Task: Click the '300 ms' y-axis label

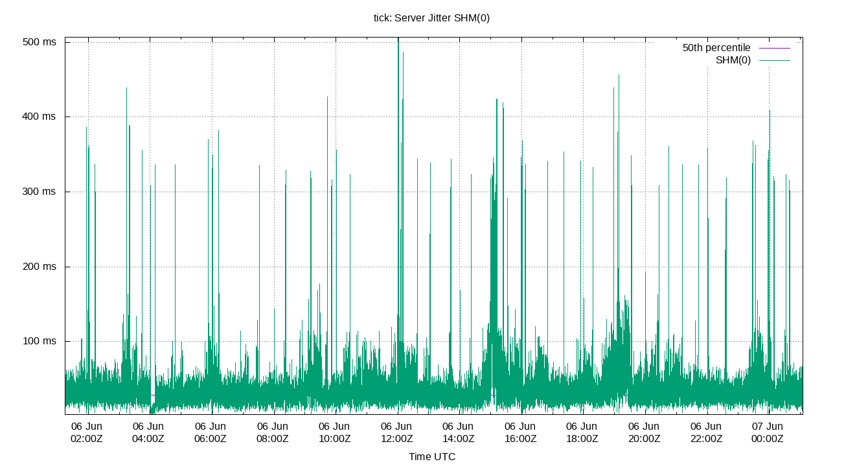Action: click(x=40, y=192)
